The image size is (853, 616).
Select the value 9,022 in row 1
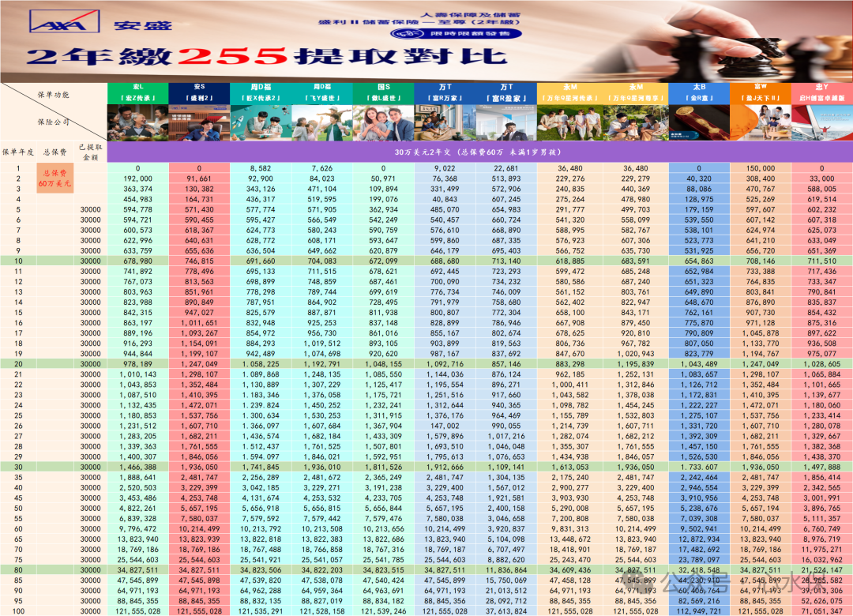(x=445, y=168)
